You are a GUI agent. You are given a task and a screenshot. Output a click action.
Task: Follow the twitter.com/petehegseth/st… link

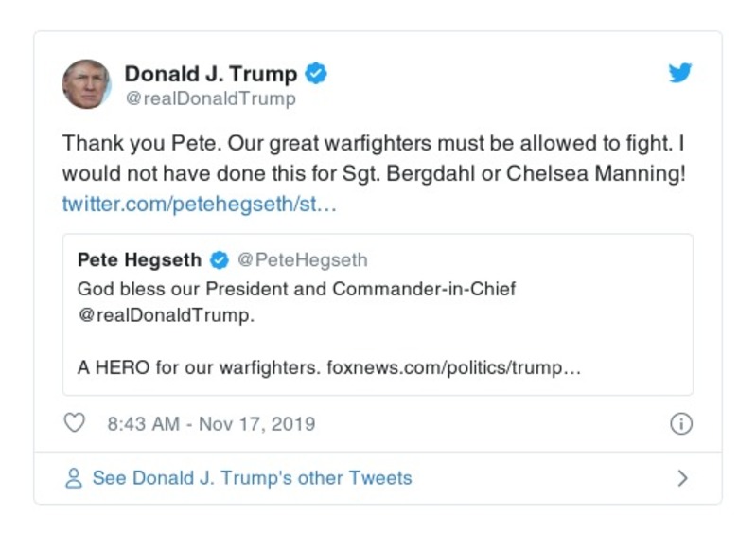(x=199, y=205)
